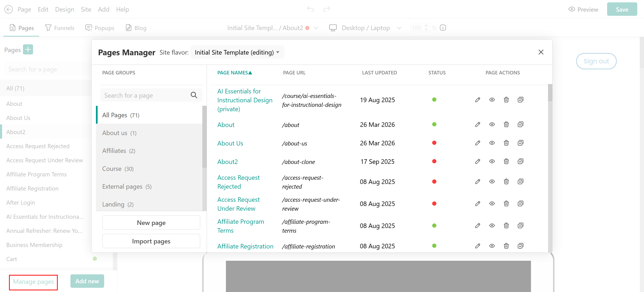
Task: Click the page list vertical scrollbar
Action: 550,93
